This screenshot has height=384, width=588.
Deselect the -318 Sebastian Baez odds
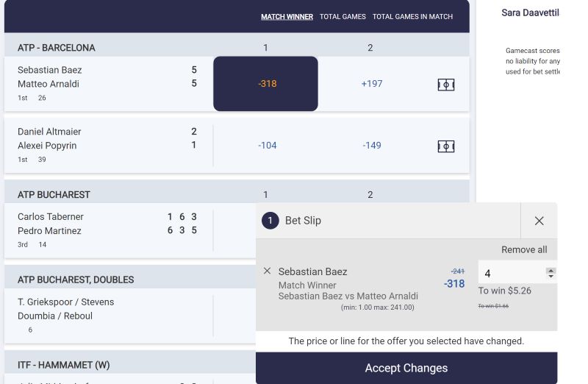pos(265,84)
